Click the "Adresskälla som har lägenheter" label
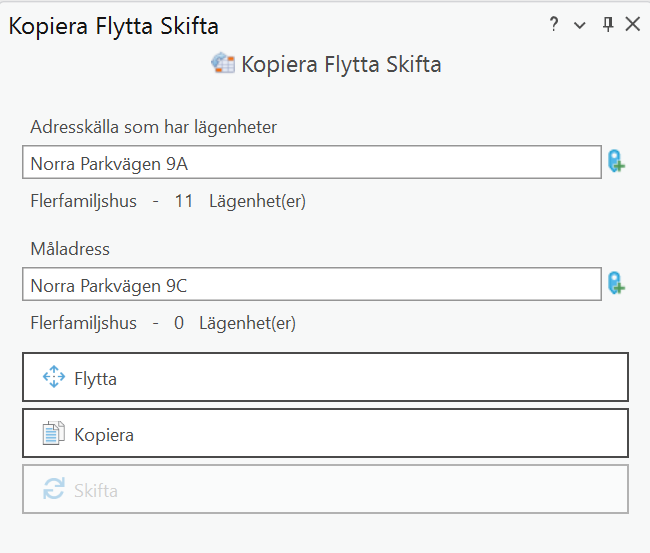650x553 pixels. pyautogui.click(x=153, y=127)
